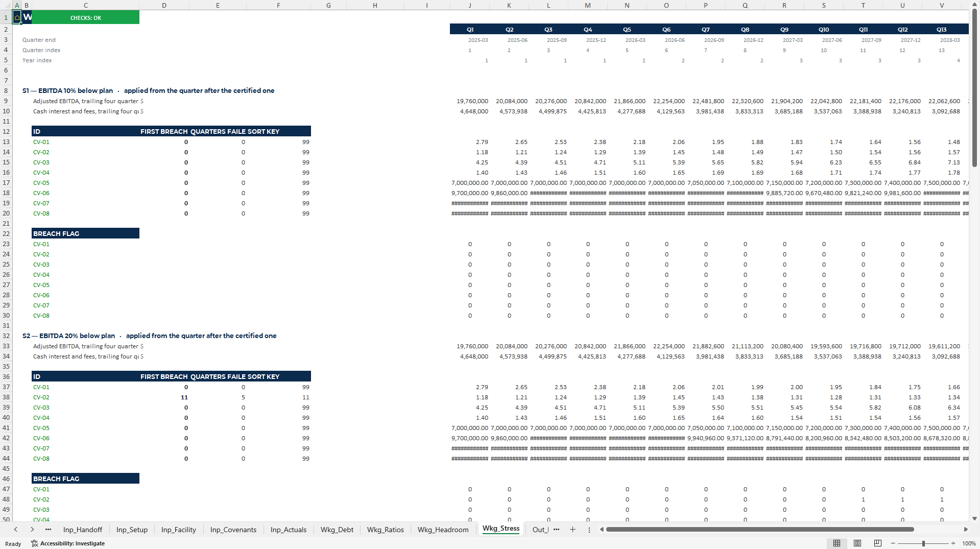Open the Wkg_Headroom sheet tab
The height and width of the screenshot is (549, 980).
(x=443, y=530)
